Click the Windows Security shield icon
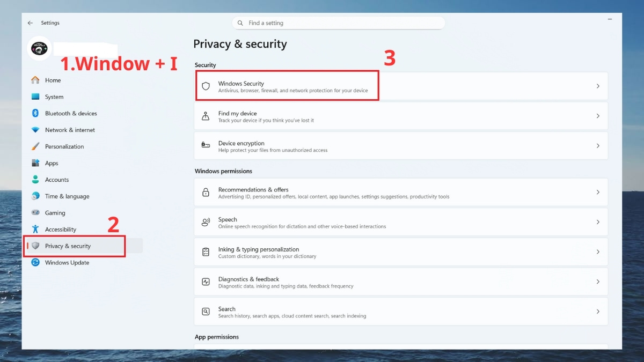 point(206,86)
